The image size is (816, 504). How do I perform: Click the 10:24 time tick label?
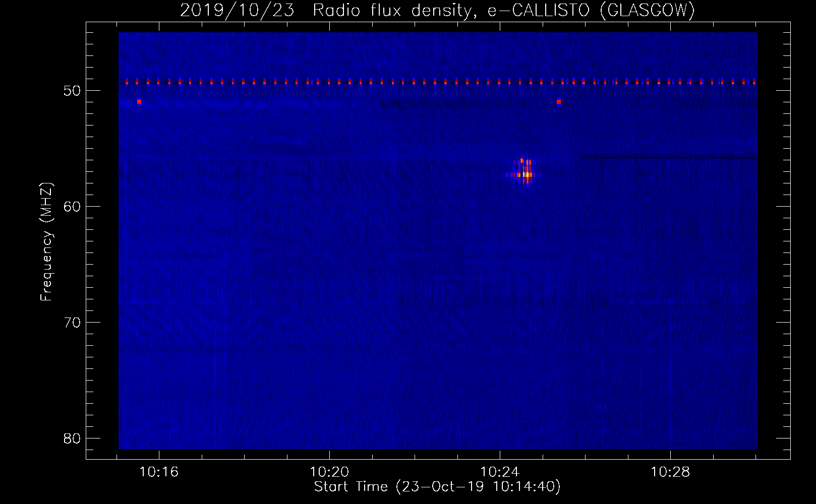tap(500, 472)
